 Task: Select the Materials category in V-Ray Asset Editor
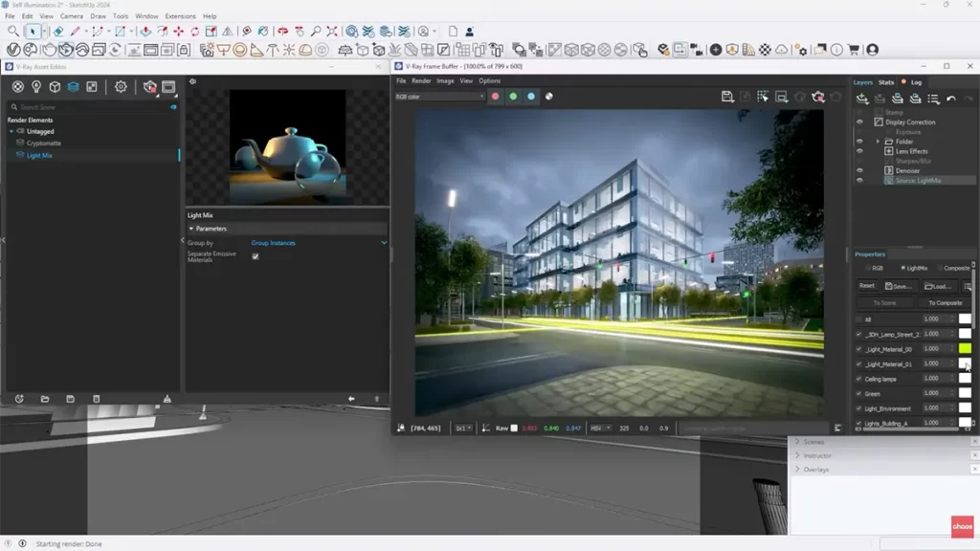click(x=17, y=87)
